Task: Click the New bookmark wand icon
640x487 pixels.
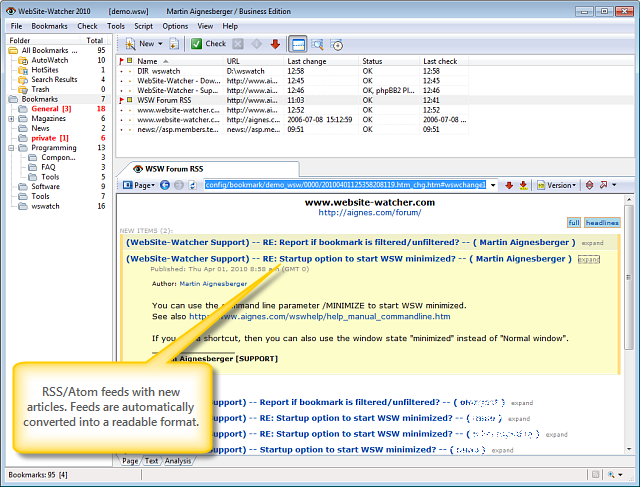Action: [130, 44]
